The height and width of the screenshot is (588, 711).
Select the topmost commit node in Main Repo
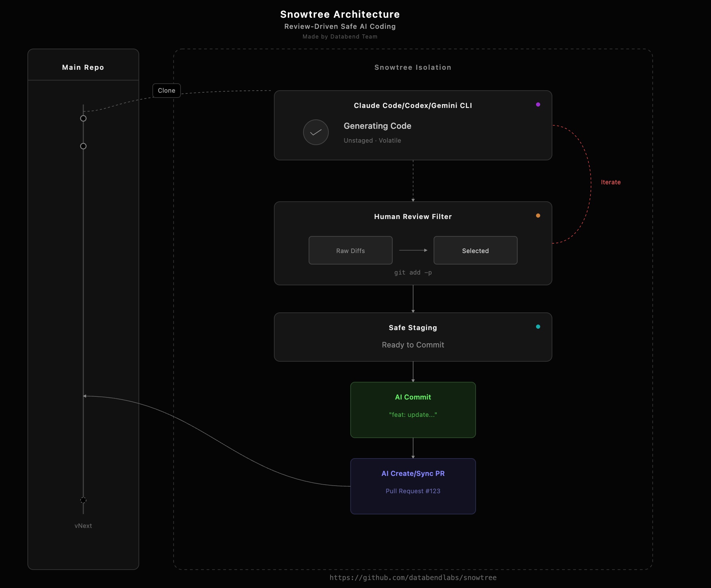click(x=83, y=118)
